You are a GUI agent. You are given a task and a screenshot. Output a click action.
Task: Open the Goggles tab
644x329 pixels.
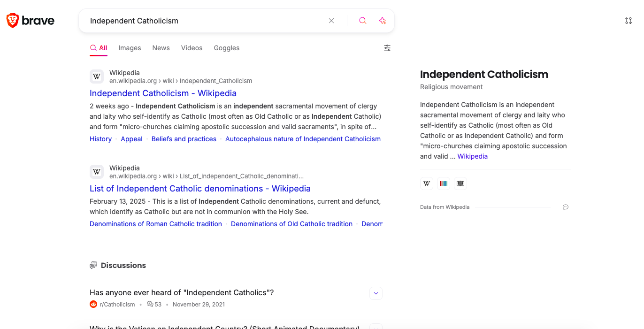point(227,48)
